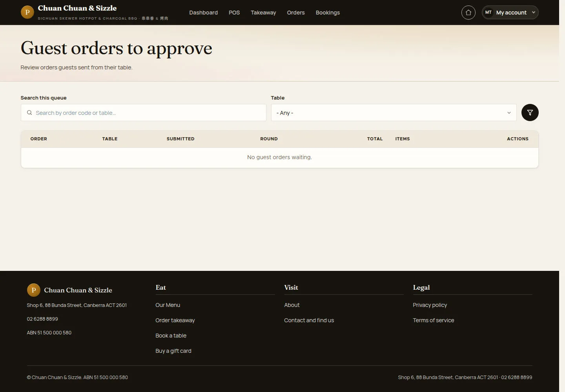The width and height of the screenshot is (565, 392).
Task: Open the Book a table footer link
Action: pos(171,336)
